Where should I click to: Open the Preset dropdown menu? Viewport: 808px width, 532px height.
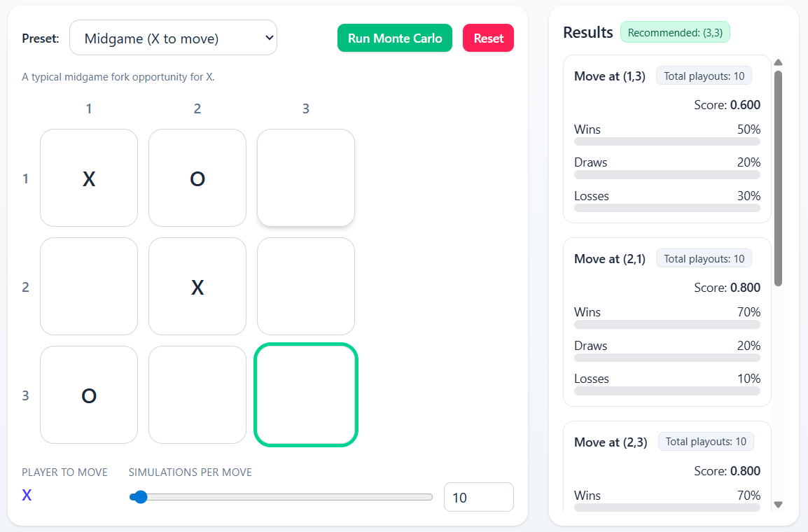pos(173,38)
